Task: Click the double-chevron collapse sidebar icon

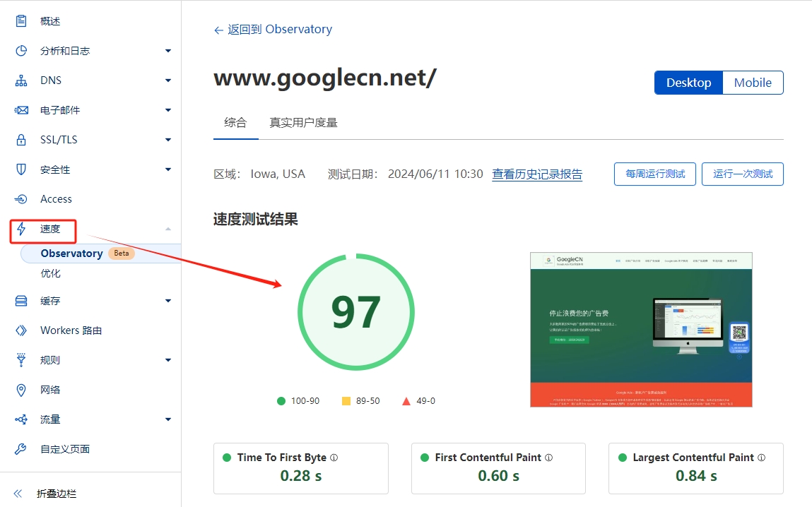Action: 18,494
